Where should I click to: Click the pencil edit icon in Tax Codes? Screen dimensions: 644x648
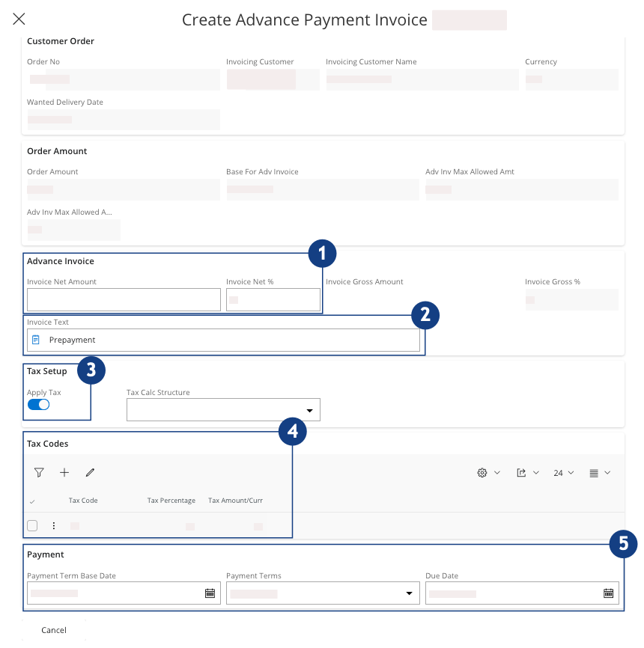tap(90, 473)
